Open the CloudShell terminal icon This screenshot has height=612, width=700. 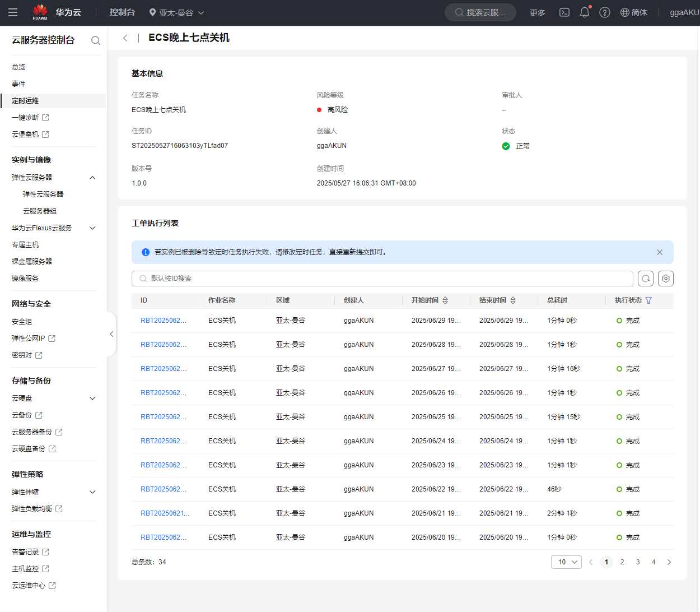coord(564,12)
